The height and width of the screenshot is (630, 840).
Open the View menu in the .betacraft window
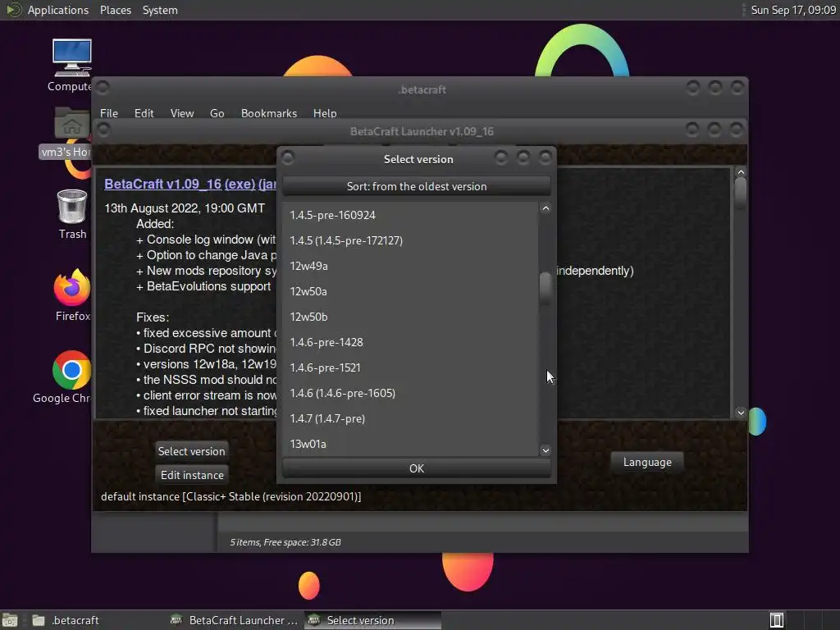pyautogui.click(x=181, y=113)
